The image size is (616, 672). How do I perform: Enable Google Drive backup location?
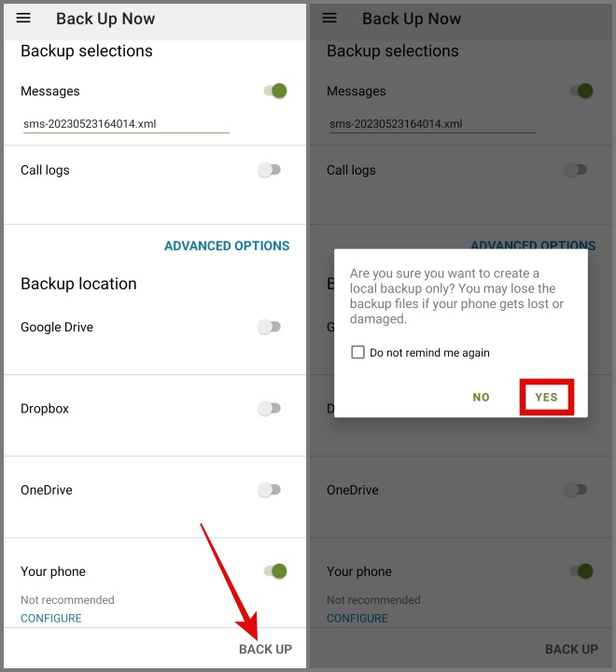269,327
